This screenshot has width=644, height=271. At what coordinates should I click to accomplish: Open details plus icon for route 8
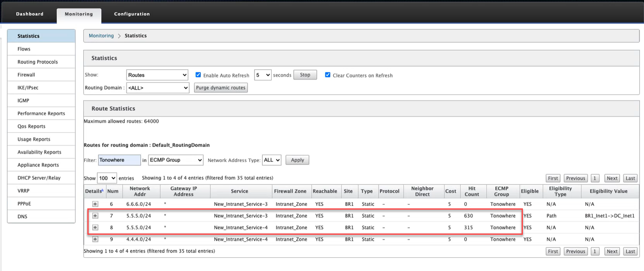tap(95, 227)
